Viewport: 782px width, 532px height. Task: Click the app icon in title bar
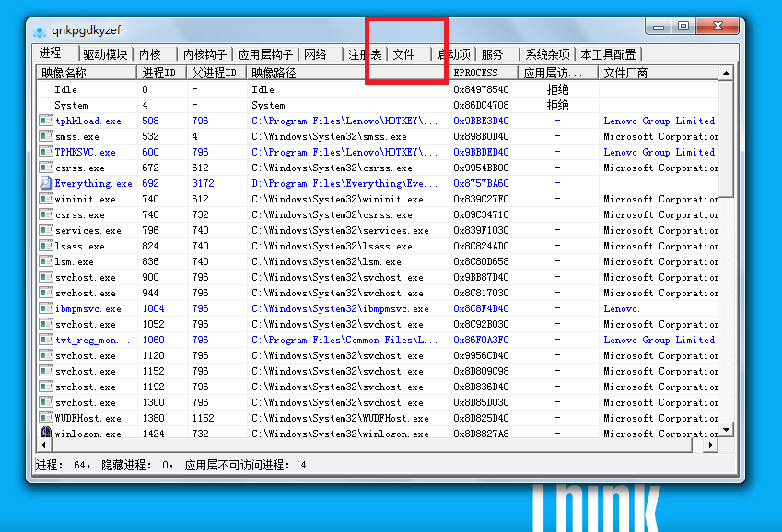point(40,31)
